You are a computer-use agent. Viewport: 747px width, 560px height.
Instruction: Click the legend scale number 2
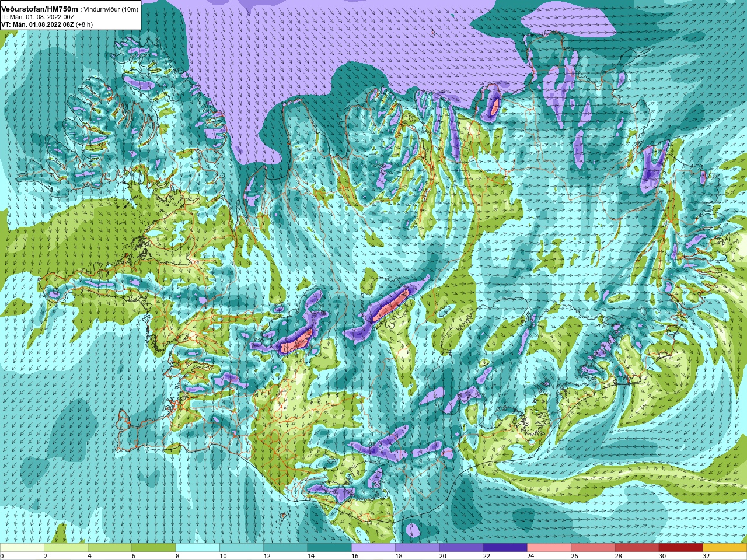[46, 556]
